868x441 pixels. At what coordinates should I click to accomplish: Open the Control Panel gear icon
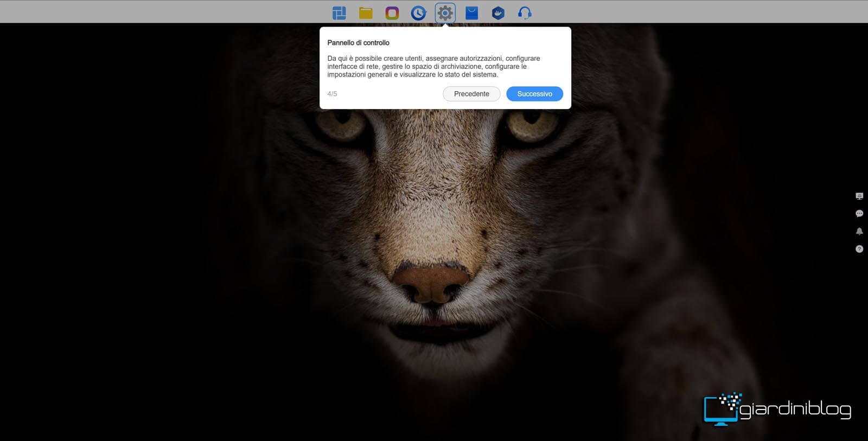point(445,12)
